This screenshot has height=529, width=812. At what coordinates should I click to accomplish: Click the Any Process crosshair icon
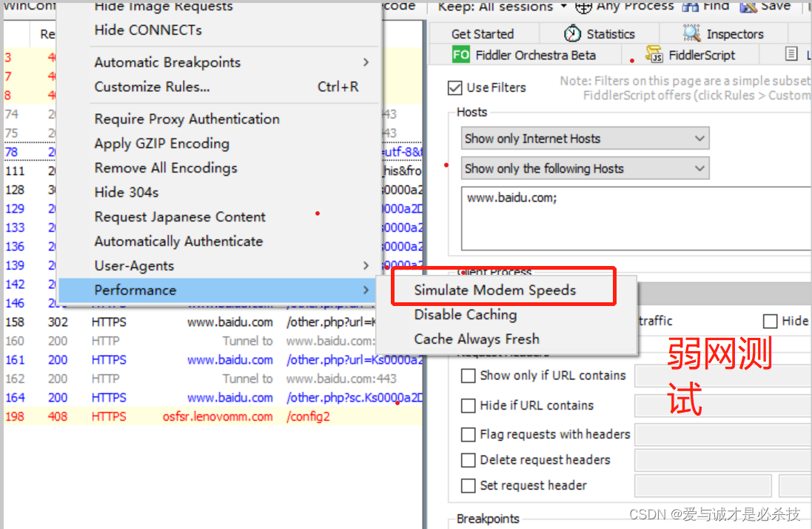click(x=583, y=7)
